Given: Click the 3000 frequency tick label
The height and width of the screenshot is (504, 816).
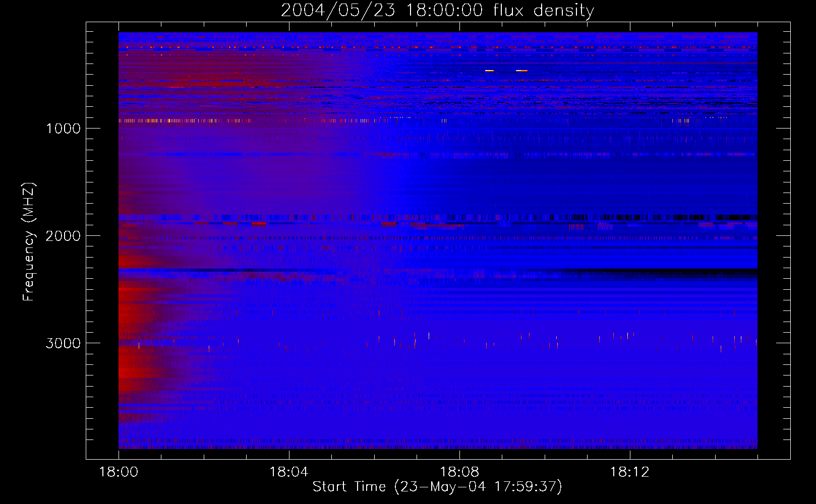Looking at the screenshot, I should [63, 343].
